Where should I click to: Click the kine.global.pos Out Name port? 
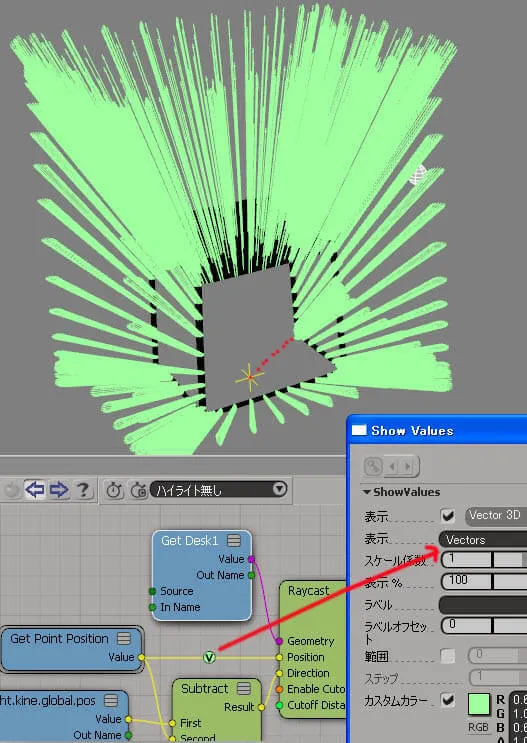point(127,735)
